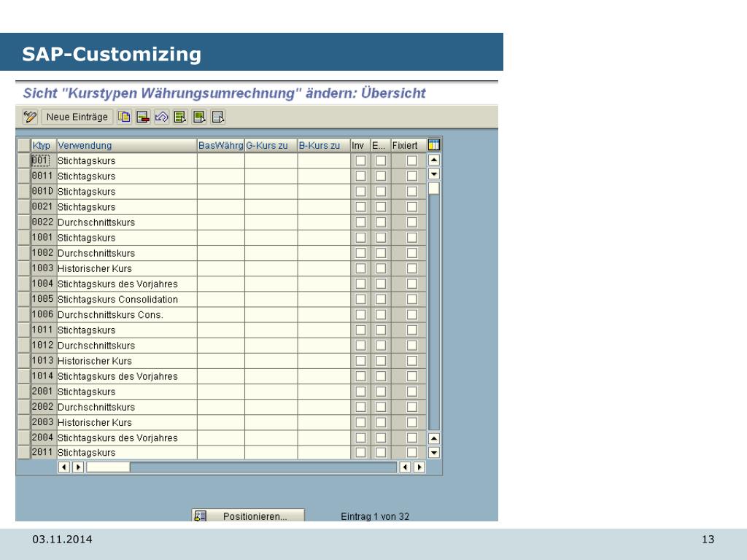Image resolution: width=747 pixels, height=560 pixels.
Task: Click the BasWährg field for Ktyp 1002
Action: pyautogui.click(x=220, y=253)
